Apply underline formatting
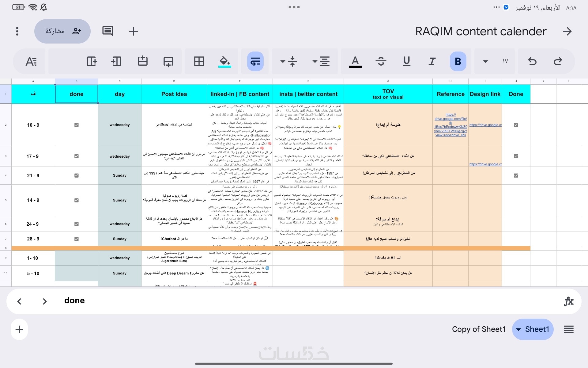Screen dimensions: 588x368 (x=406, y=61)
